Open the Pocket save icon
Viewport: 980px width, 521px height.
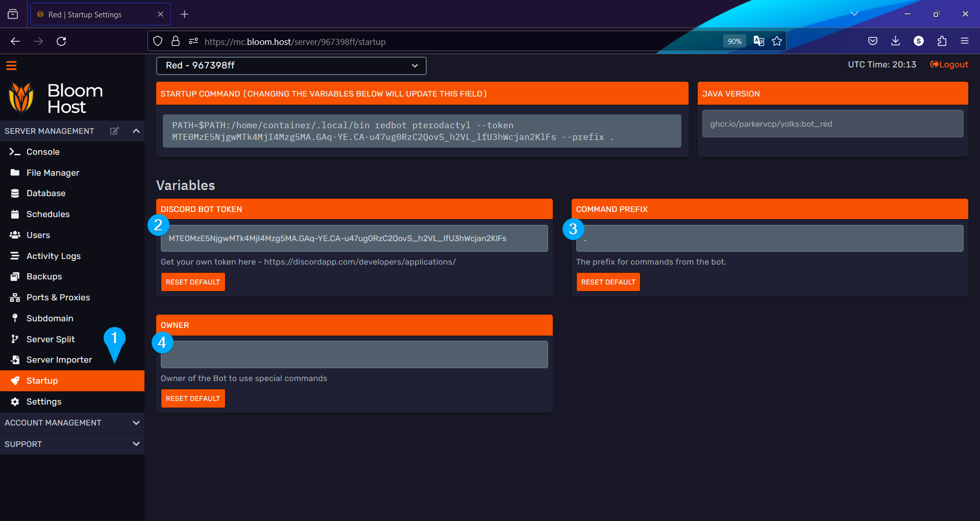coord(873,41)
